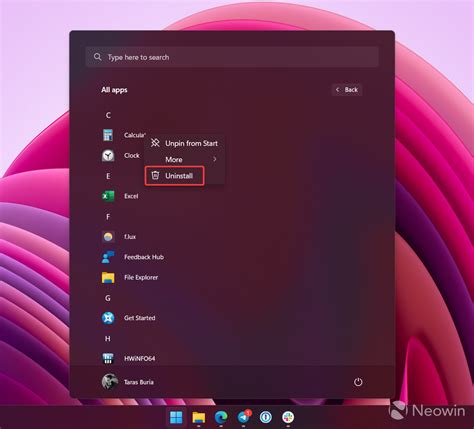Click the All apps heading
This screenshot has height=429, width=474.
tap(114, 90)
